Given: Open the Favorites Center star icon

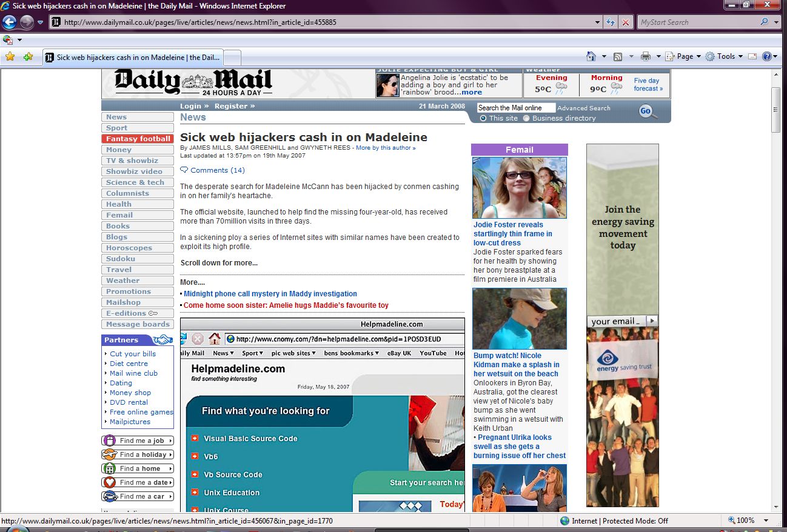Looking at the screenshot, I should click(x=10, y=57).
